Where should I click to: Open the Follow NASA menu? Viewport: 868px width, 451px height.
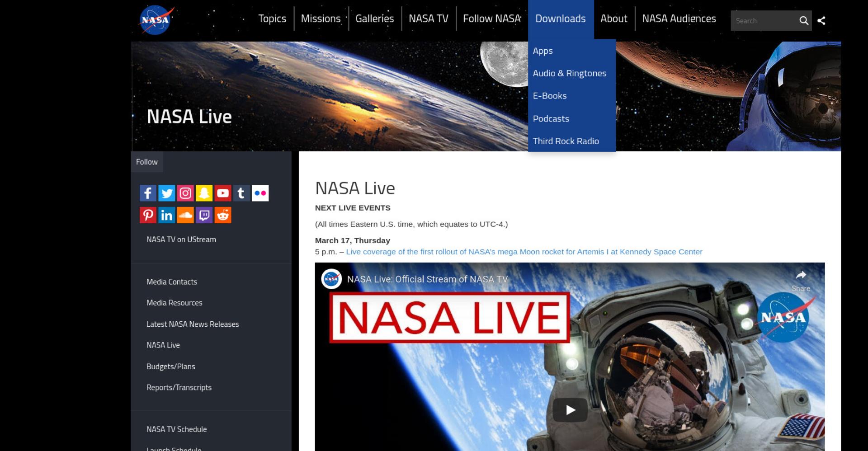point(492,19)
